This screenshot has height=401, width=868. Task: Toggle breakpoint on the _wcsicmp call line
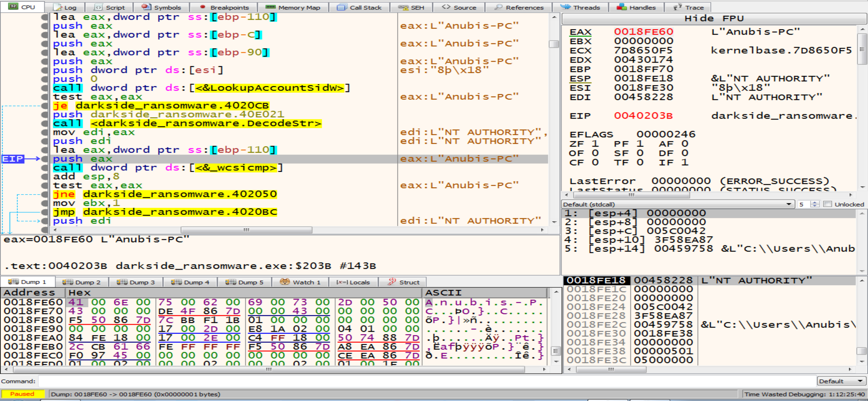[45, 168]
